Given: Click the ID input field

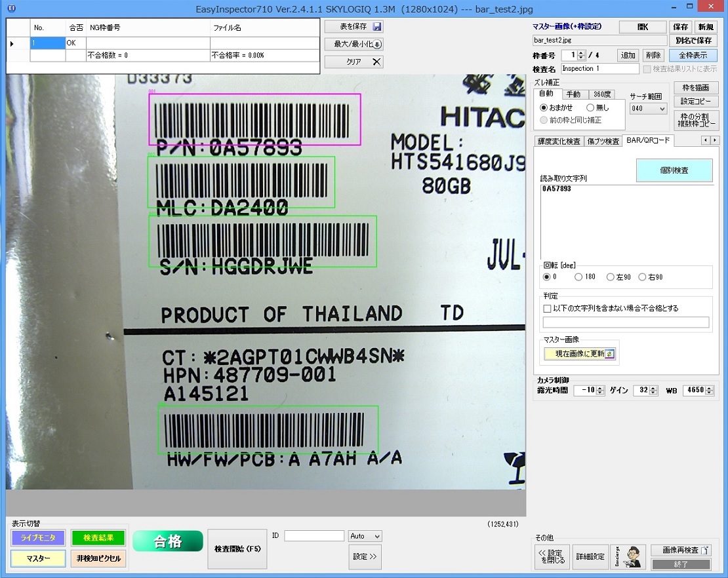Looking at the screenshot, I should pyautogui.click(x=314, y=536).
